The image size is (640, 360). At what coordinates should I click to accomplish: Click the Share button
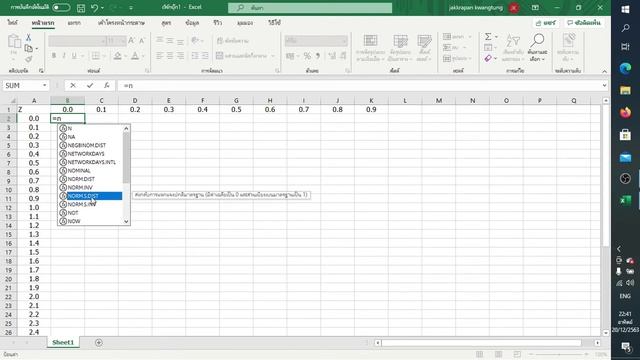[545, 23]
